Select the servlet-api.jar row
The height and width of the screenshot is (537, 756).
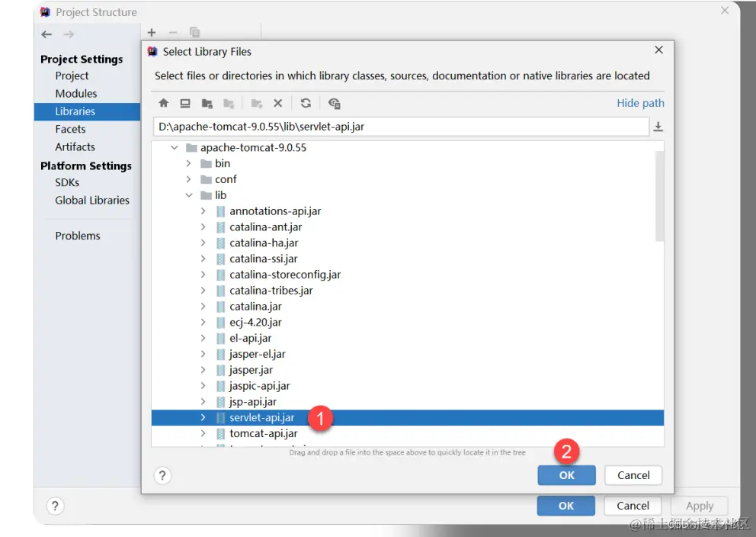click(x=408, y=417)
